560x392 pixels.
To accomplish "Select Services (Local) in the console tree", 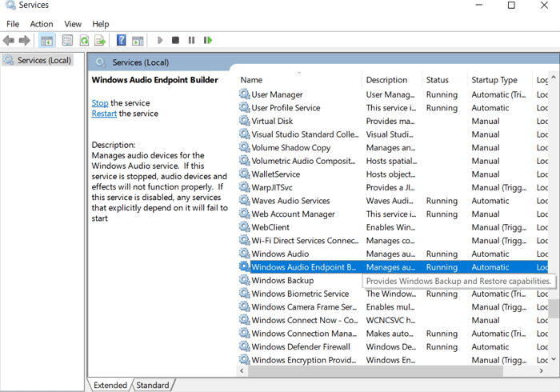I will (38, 60).
